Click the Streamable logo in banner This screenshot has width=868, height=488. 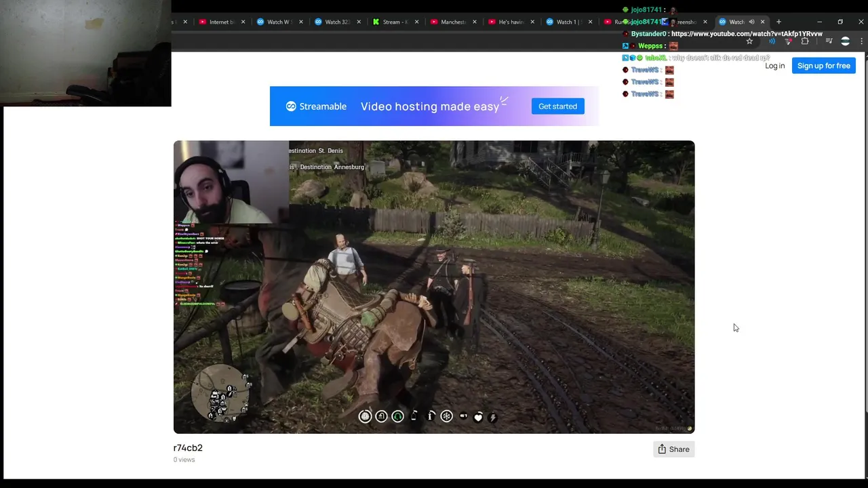(316, 106)
